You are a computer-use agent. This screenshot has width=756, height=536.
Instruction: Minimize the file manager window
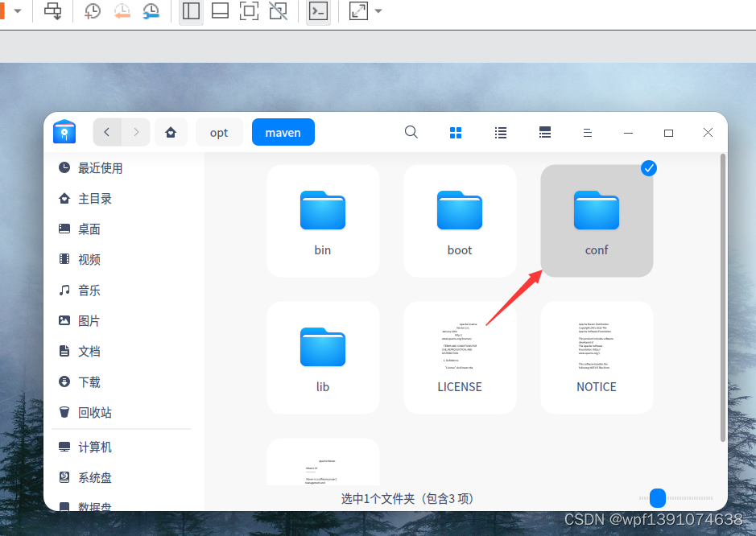click(628, 133)
